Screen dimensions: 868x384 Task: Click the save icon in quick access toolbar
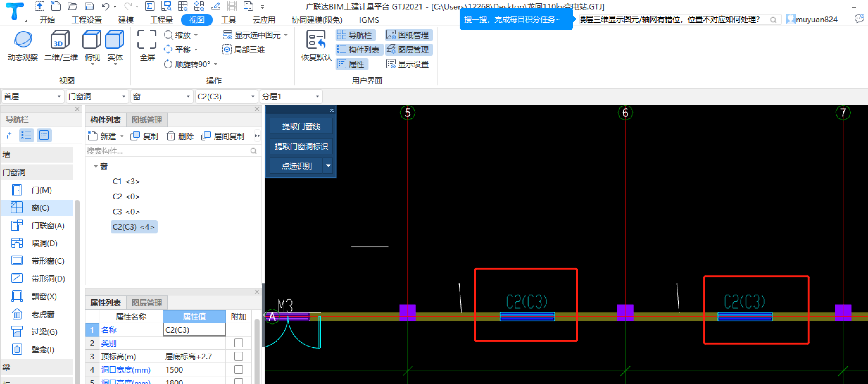[89, 6]
